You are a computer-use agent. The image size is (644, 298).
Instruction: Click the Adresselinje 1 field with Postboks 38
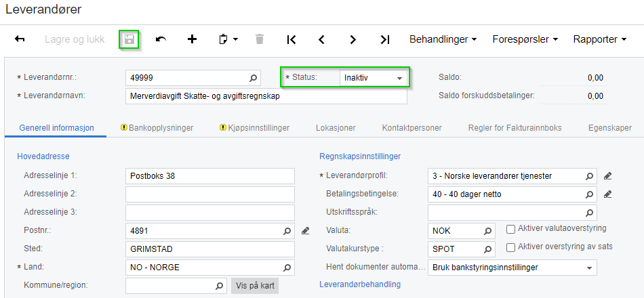210,176
